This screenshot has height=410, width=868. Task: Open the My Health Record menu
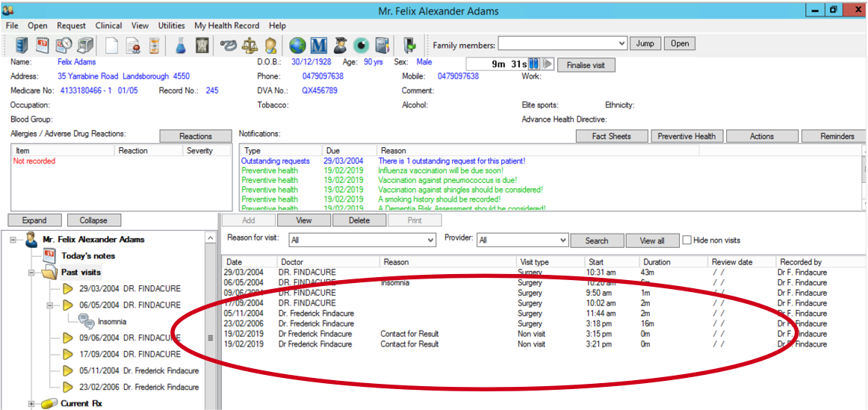(x=226, y=25)
